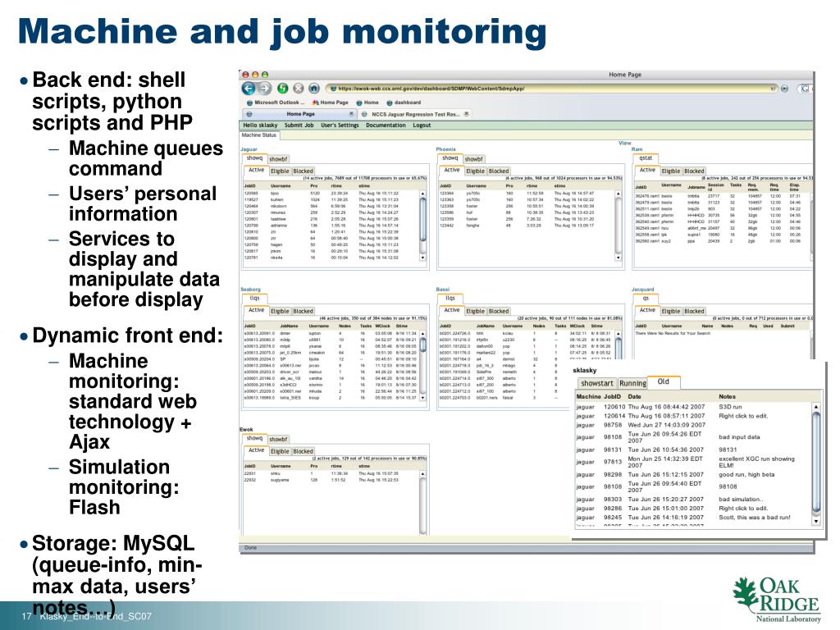
Task: Switch to the Ewok showbf tab
Action: (278, 440)
